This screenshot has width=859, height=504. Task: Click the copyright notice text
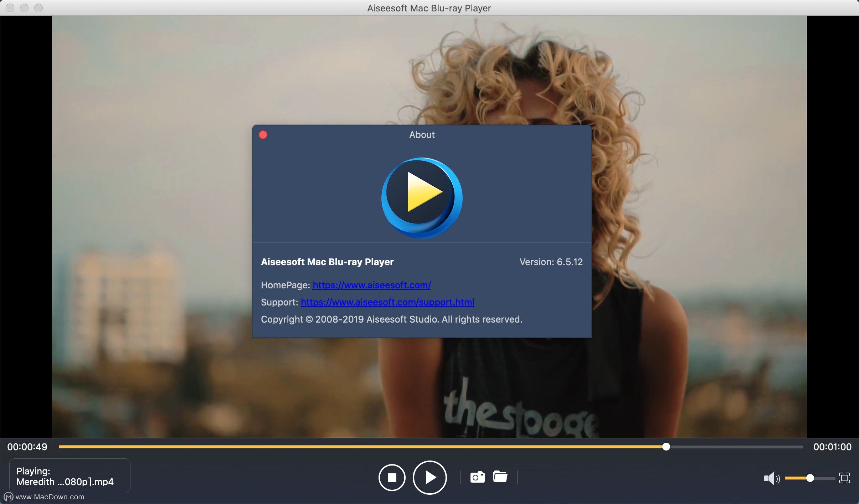(391, 319)
